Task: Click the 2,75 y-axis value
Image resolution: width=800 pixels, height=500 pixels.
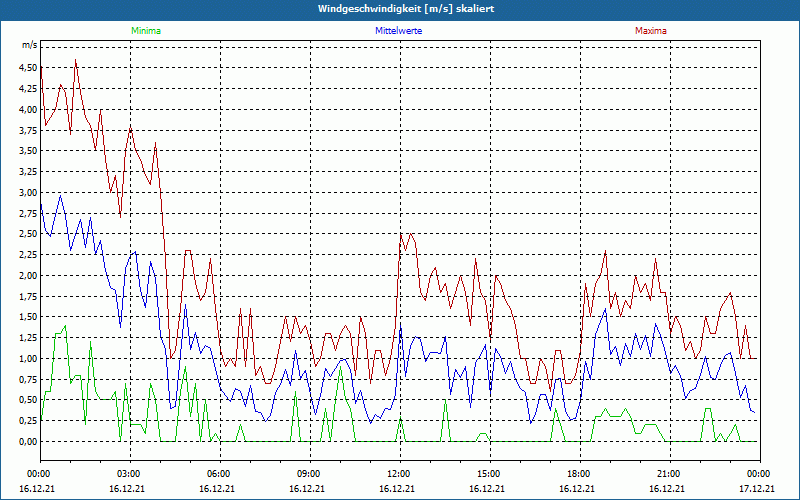Action: (28, 213)
